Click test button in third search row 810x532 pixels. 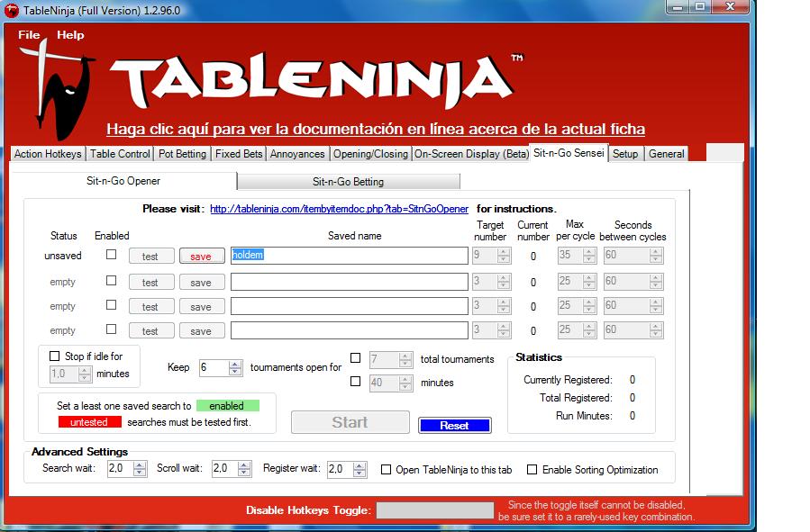(x=150, y=306)
